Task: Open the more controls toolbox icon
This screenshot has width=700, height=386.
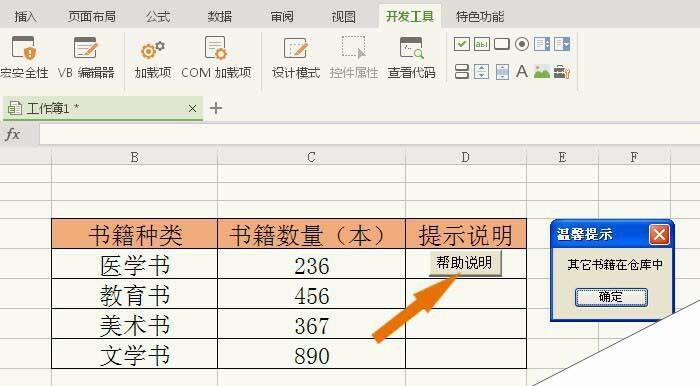Action: tap(562, 71)
